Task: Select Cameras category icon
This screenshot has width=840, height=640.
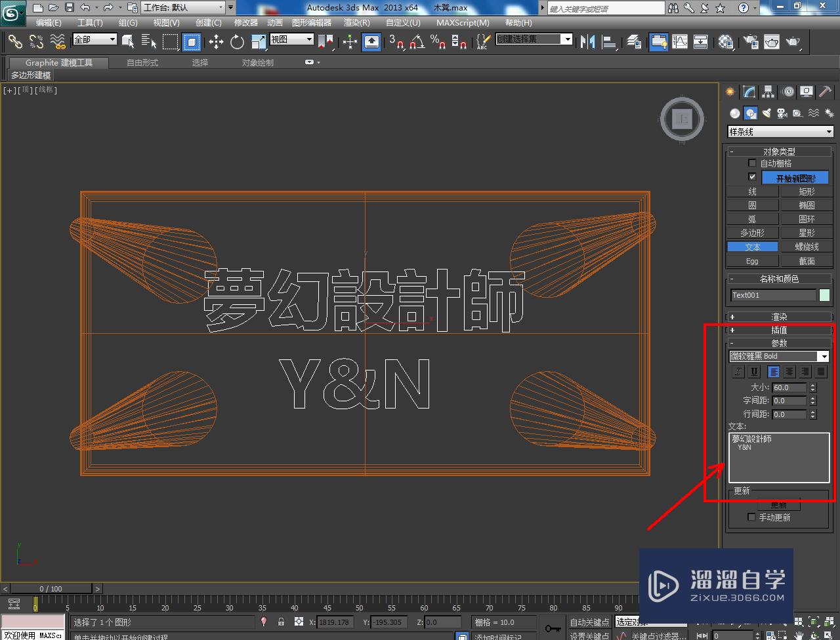Action: (782, 113)
